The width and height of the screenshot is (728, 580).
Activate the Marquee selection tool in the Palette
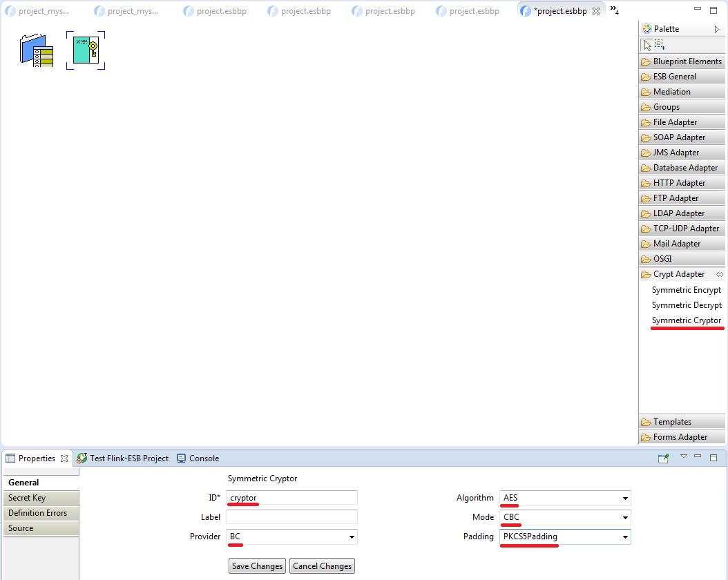point(660,45)
